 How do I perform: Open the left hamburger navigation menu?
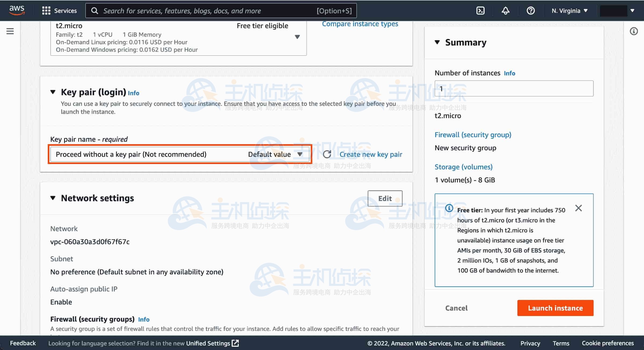pos(10,31)
